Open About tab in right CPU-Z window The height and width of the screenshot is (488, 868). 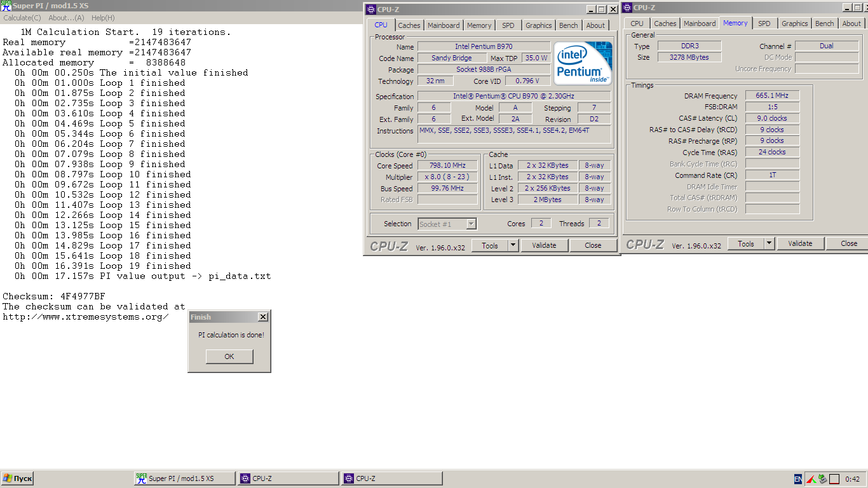click(x=851, y=24)
